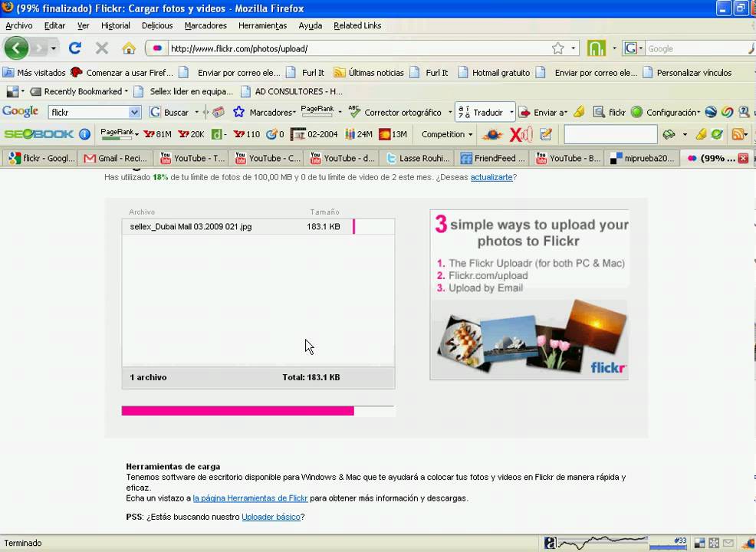Open the Competition dropdown in SEO toolbar
The image size is (756, 552).
coord(446,134)
